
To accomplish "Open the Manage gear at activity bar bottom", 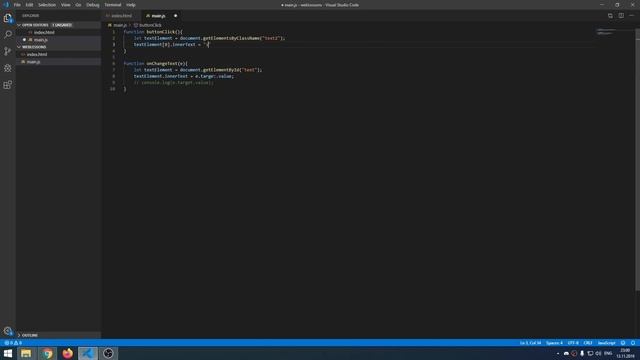I will coord(8,331).
